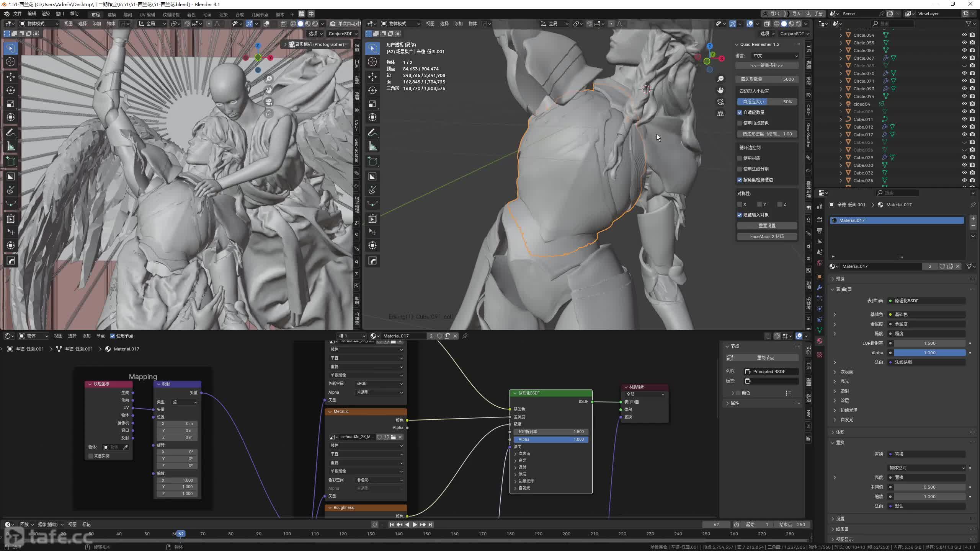Click the camera view icon in right viewport
This screenshot has width=980, height=551.
click(x=720, y=102)
